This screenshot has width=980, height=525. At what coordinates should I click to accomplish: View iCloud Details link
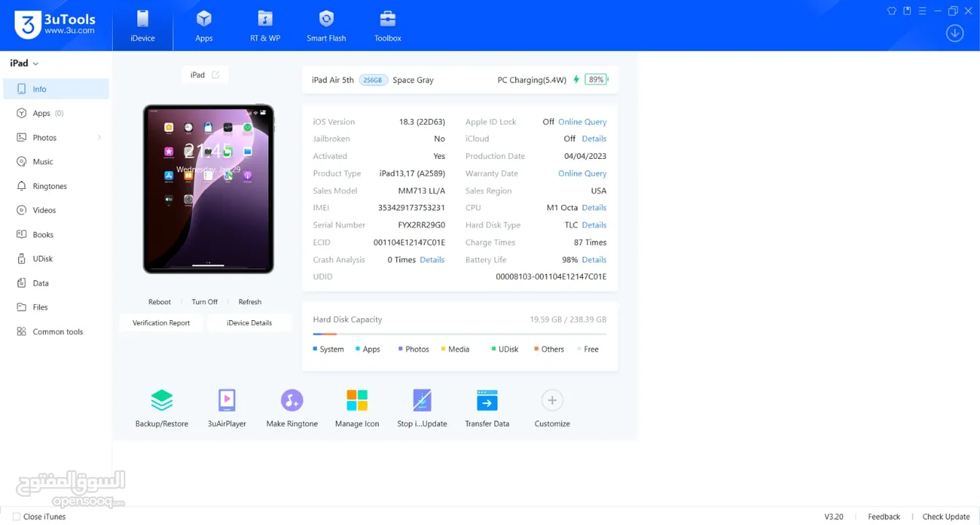click(594, 139)
